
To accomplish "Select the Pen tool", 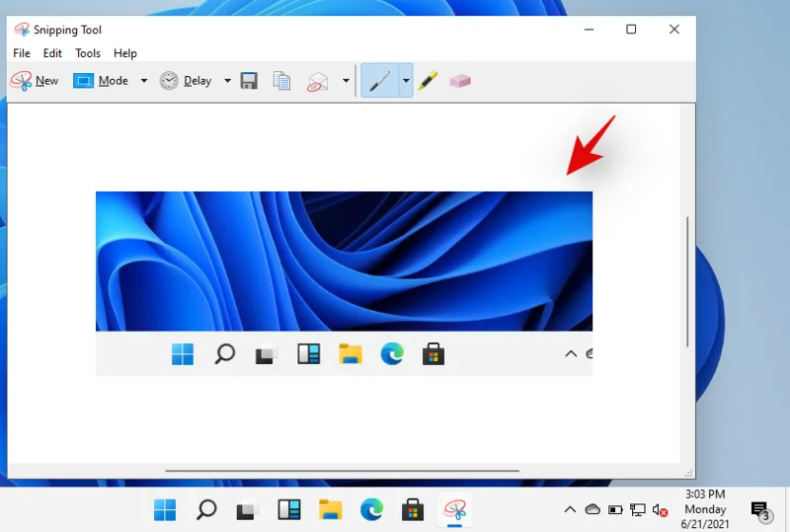I will (380, 81).
